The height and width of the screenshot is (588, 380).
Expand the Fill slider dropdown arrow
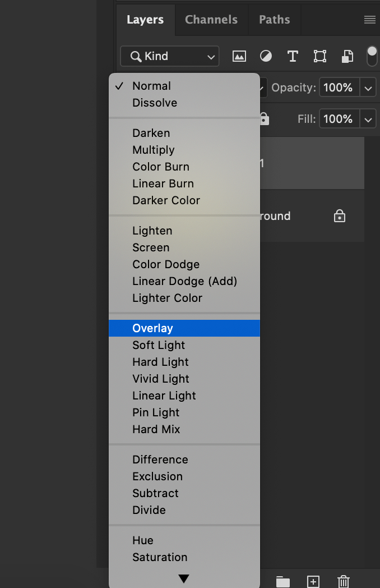368,120
